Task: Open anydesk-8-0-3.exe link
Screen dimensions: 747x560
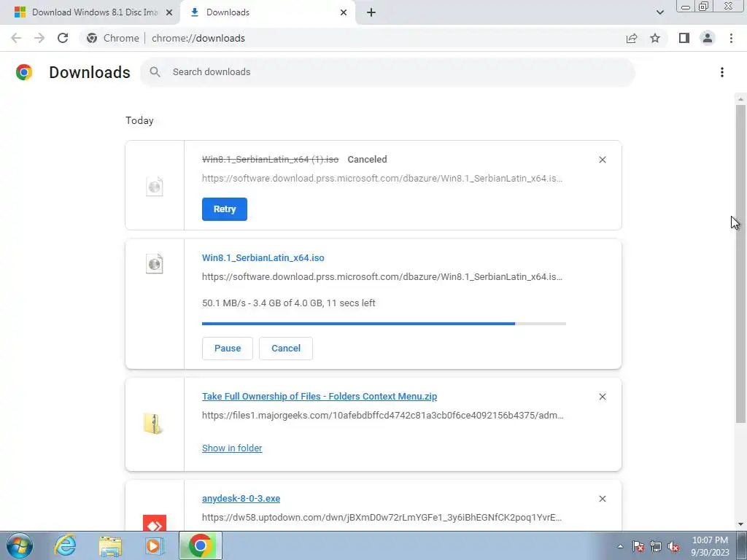Action: point(241,498)
